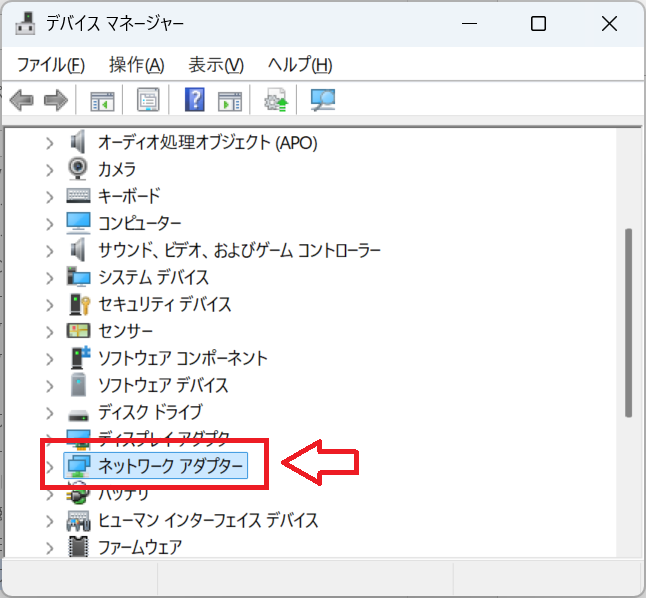646x598 pixels.
Task: Select サウンド、ビデオ、およびゲーム コントローラー entry
Action: [x=239, y=251]
